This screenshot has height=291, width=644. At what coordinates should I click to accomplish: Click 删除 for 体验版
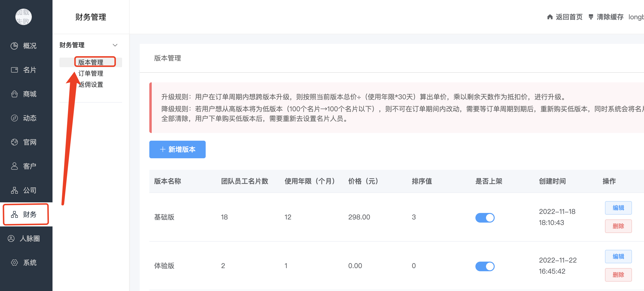tap(618, 275)
